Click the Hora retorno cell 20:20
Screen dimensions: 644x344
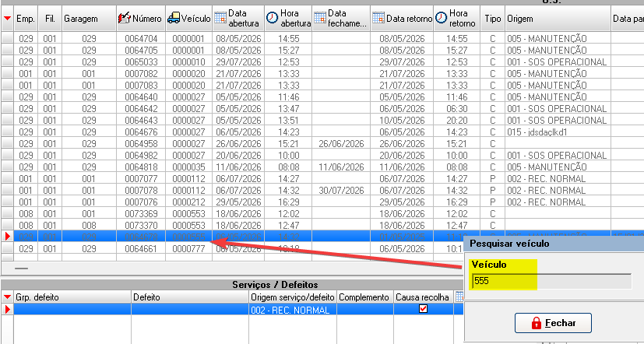456,121
